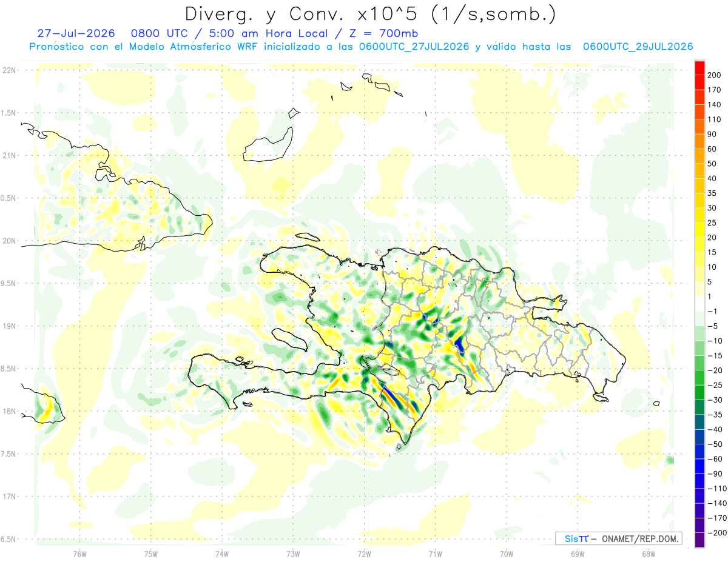Click the '17N' latitude label
This screenshot has height=562, width=728.
tap(9, 497)
